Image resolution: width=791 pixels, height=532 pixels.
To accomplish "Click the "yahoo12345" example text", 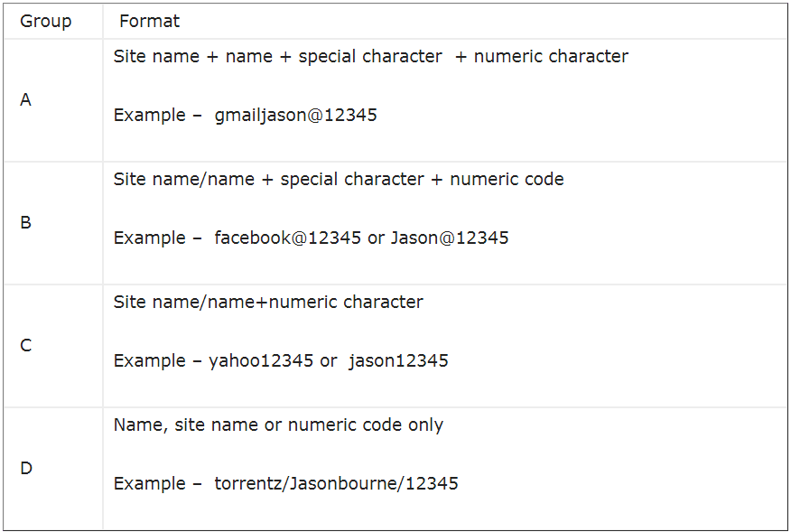I will click(260, 361).
